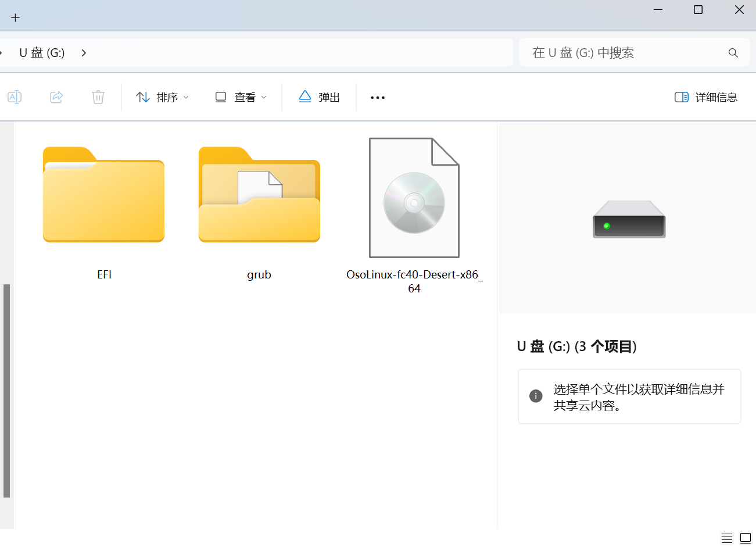This screenshot has height=547, width=756.
Task: Select the OsoLinux-fc40-Desert-x86_64 disc icon
Action: [414, 198]
